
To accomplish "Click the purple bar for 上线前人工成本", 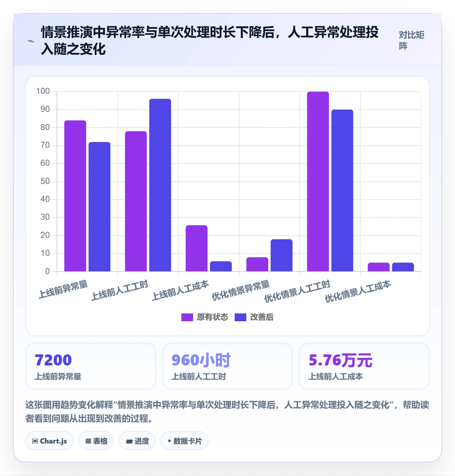I will pos(197,248).
